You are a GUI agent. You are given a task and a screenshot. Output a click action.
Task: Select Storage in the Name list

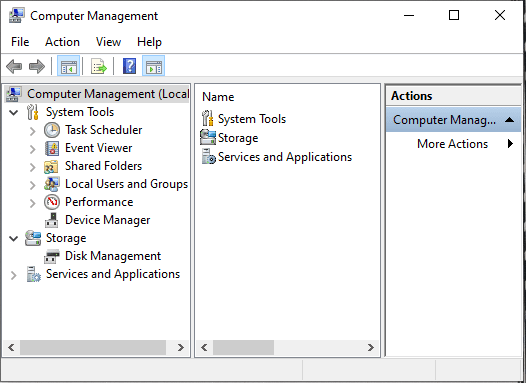238,138
